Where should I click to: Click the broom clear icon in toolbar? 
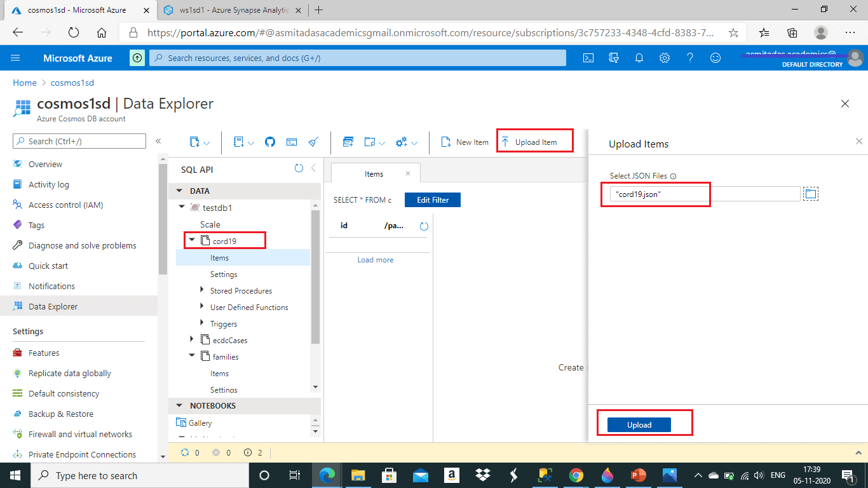[x=313, y=142]
